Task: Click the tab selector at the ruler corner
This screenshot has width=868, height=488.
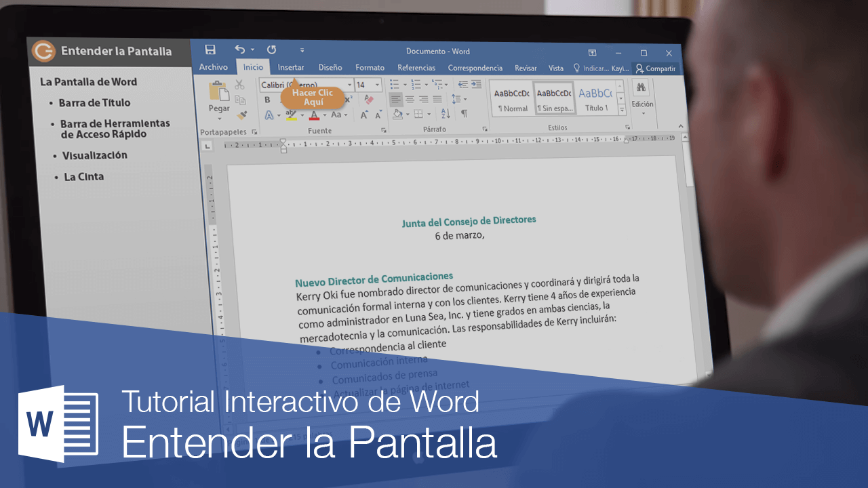Action: 208,146
